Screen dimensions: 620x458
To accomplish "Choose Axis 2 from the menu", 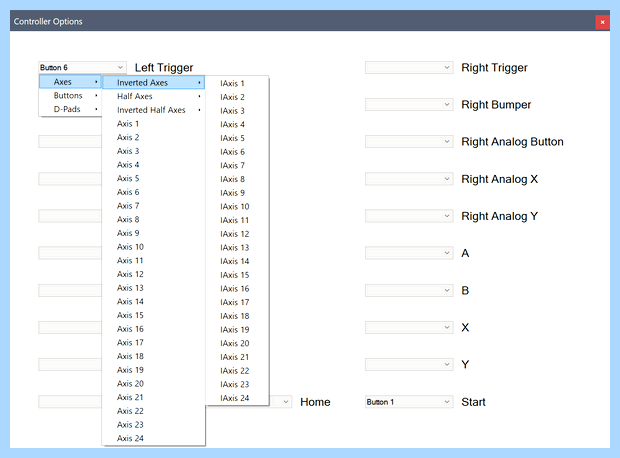I will pos(153,137).
